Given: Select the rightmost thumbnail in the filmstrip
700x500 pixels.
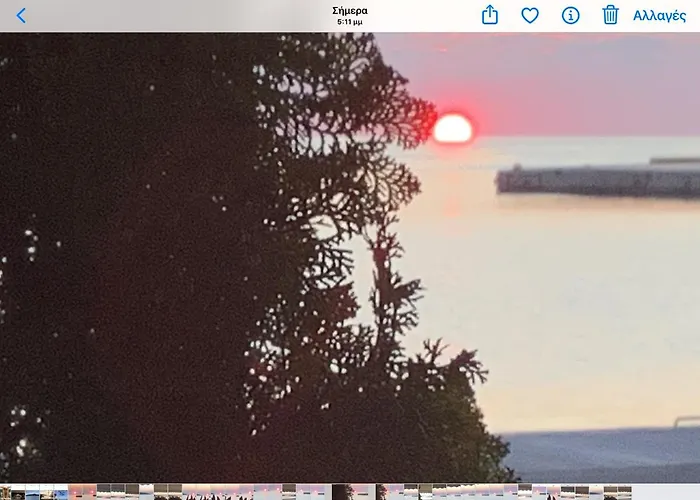Looking at the screenshot, I should point(625,492).
